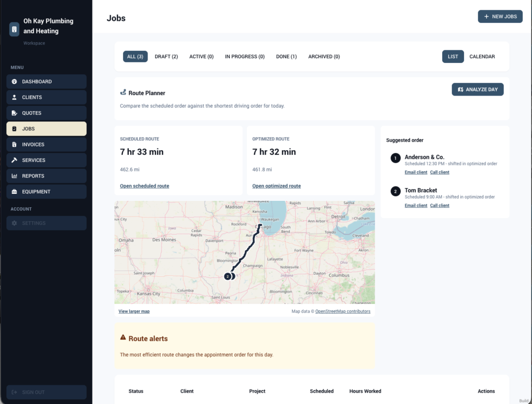532x404 pixels.
Task: Click the Project column header
Action: [x=257, y=391]
